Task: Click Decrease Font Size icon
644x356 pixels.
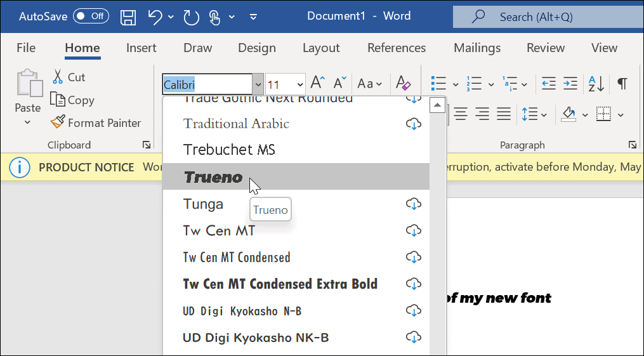Action: coord(339,83)
